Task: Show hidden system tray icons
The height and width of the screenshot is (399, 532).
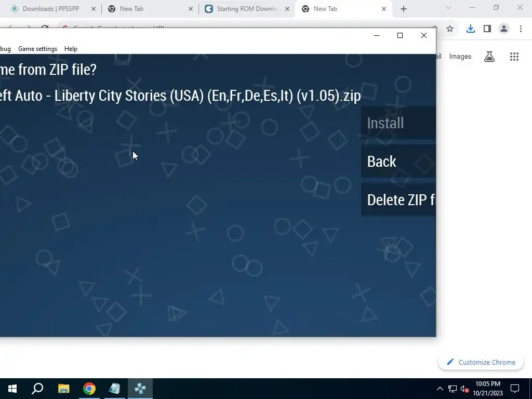Action: [440, 389]
